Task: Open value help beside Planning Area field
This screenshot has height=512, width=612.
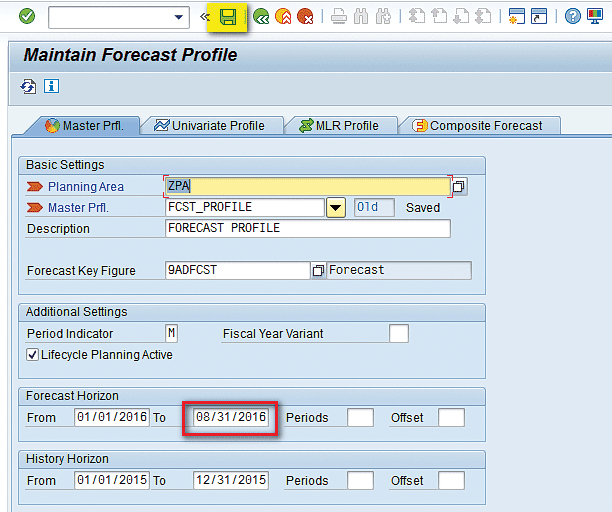Action: coord(459,187)
